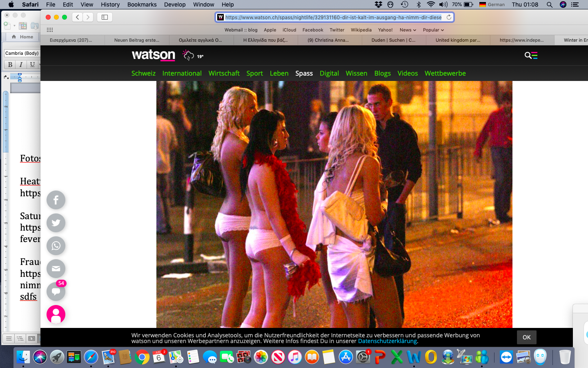Click indent marker on Word ruler
Image resolution: width=588 pixels, height=368 pixels.
(19, 77)
